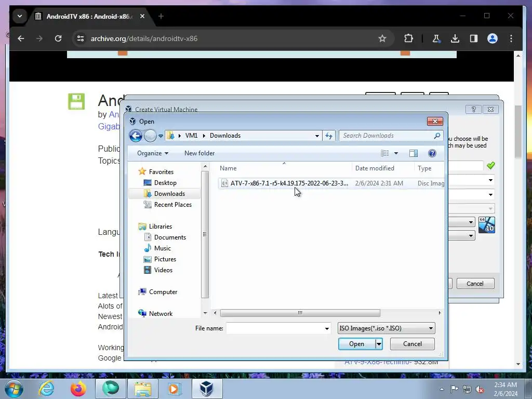
Task: Click the file list horizontal scrollbar
Action: click(x=300, y=313)
